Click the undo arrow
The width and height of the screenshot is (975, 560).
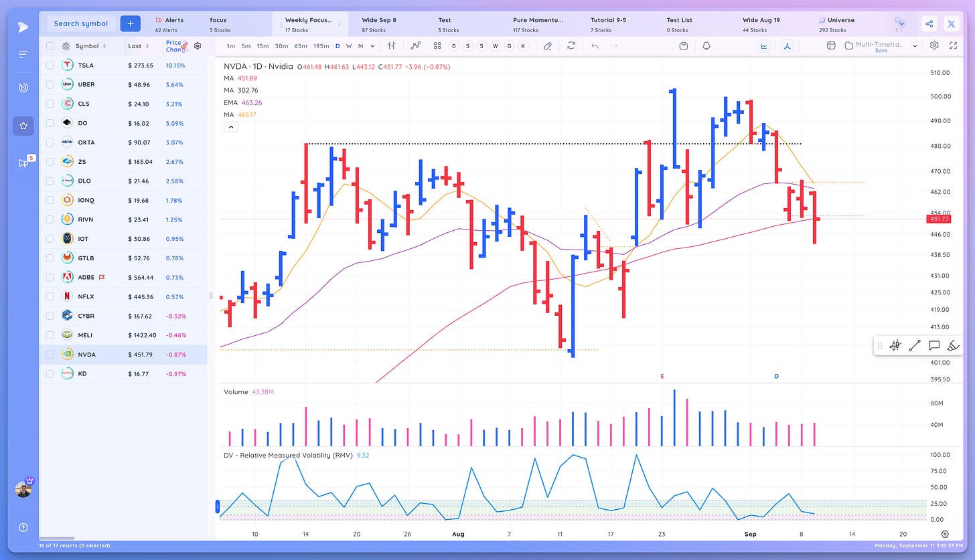[x=595, y=46]
